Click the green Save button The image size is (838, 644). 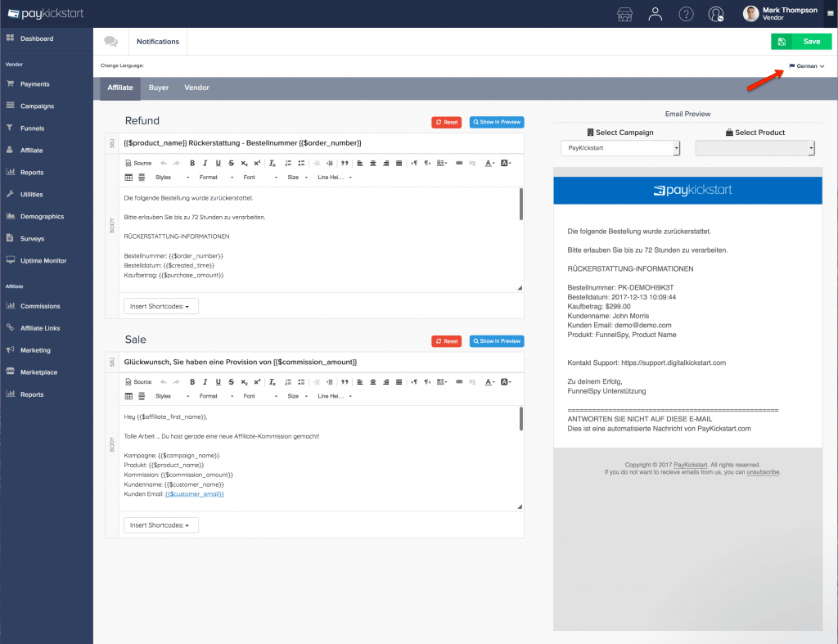pos(801,42)
